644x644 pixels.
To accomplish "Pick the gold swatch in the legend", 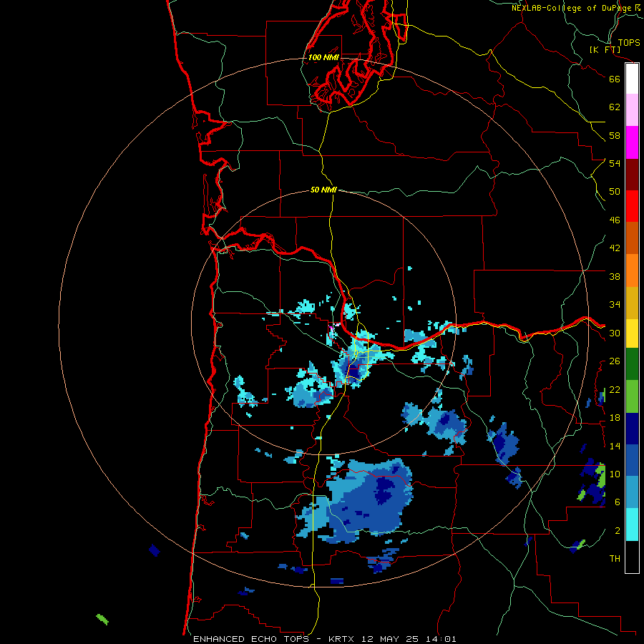I will pos(632,303).
